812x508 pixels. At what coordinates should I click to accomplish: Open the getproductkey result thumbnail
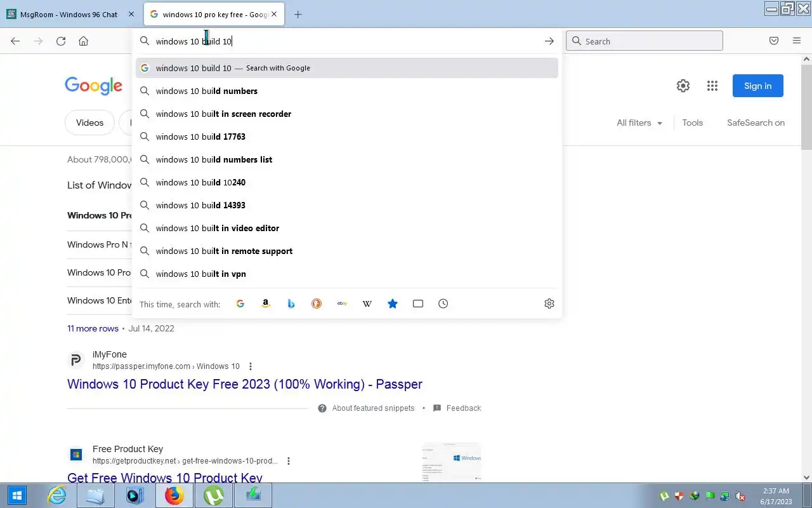(x=452, y=462)
